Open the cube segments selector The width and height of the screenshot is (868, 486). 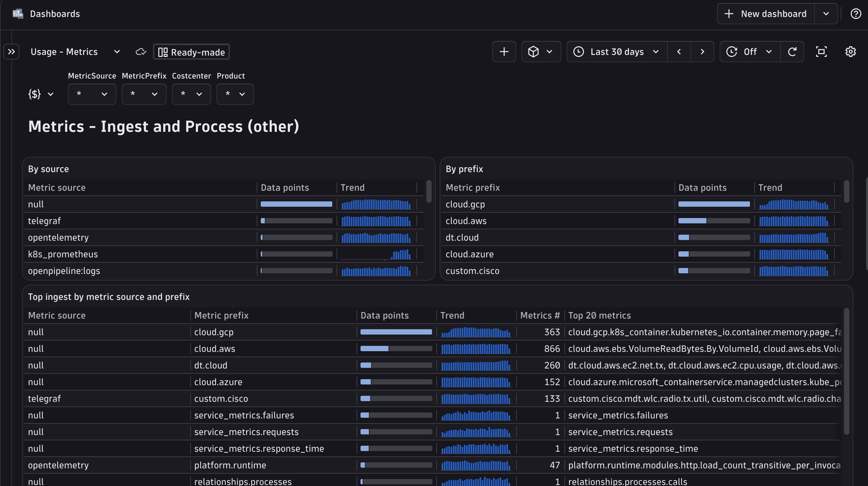[541, 52]
